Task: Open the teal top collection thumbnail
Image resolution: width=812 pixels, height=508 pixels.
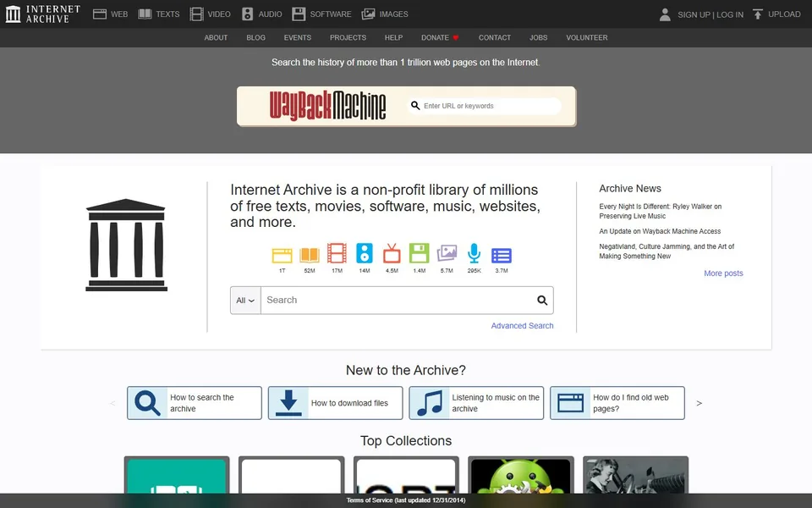Action: coord(177,475)
